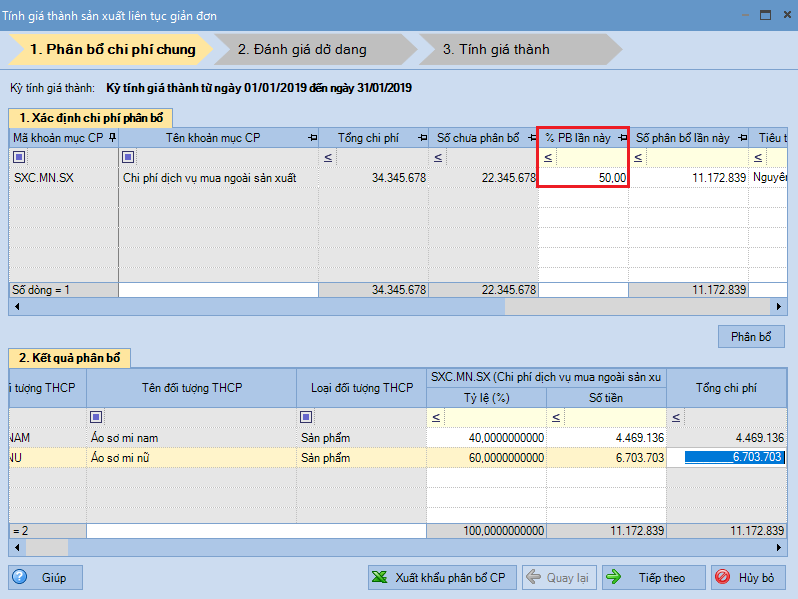
Task: Click the Excel icon on Xuất khẩu phân bổ CP
Action: (x=380, y=577)
